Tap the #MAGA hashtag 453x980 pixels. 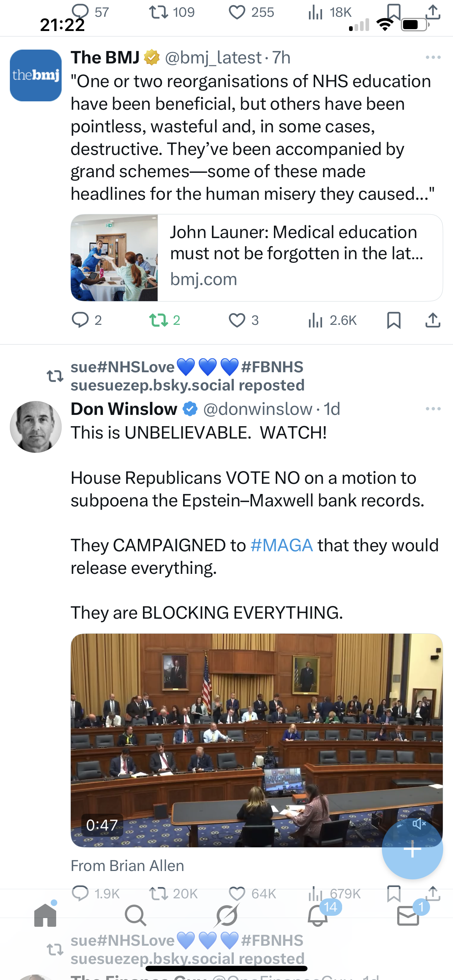pos(282,545)
